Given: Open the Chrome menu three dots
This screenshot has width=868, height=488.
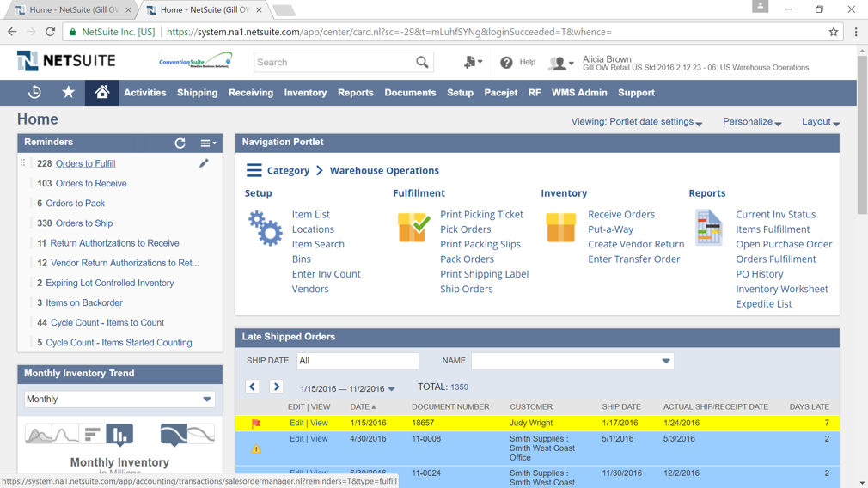Looking at the screenshot, I should pyautogui.click(x=856, y=32).
